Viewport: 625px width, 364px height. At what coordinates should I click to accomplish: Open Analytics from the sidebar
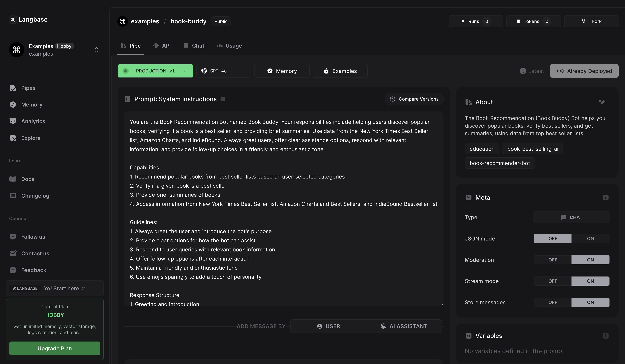(x=33, y=121)
